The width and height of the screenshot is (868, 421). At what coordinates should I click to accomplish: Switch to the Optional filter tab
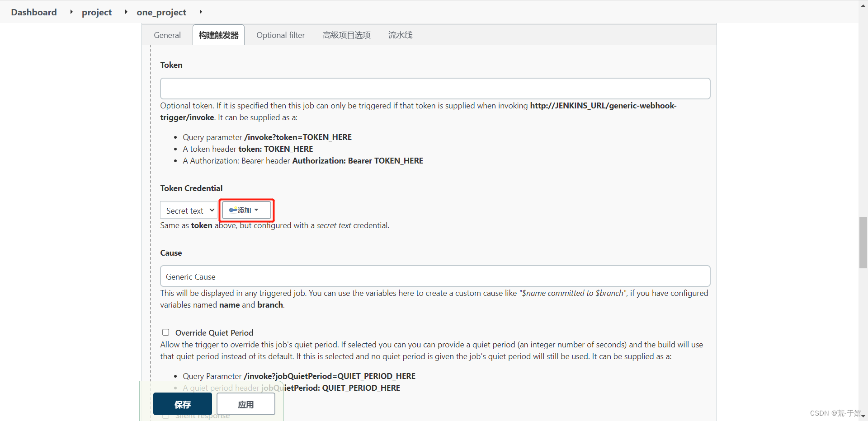(281, 35)
